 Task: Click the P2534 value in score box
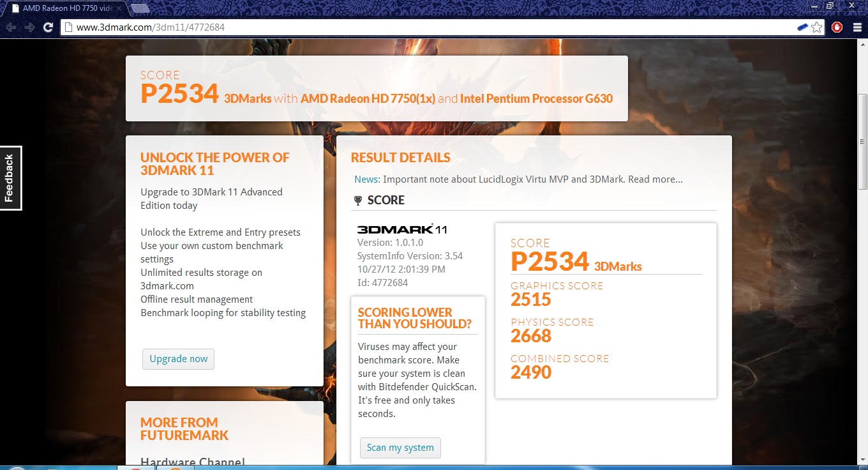coord(550,262)
